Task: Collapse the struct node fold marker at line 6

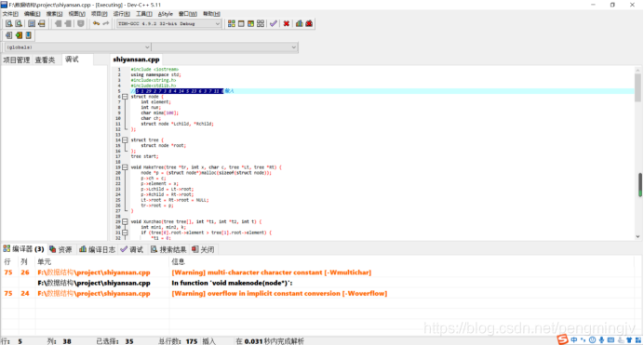Action: (x=125, y=97)
